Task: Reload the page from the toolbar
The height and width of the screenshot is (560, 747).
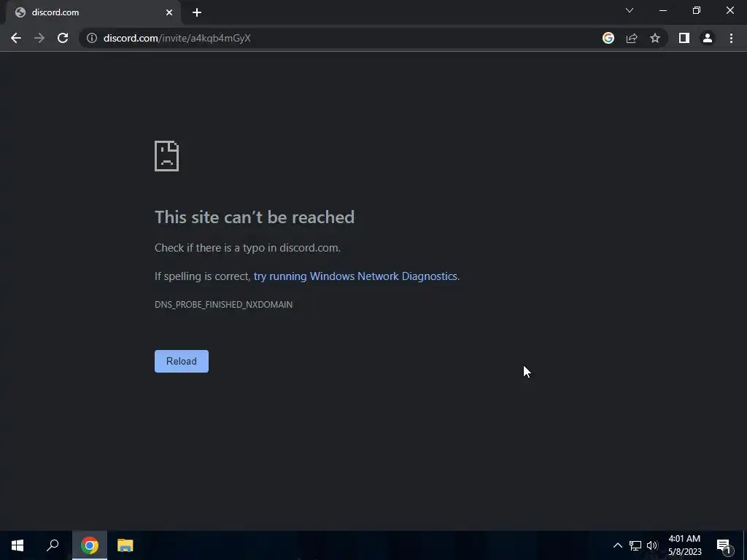Action: 63,38
